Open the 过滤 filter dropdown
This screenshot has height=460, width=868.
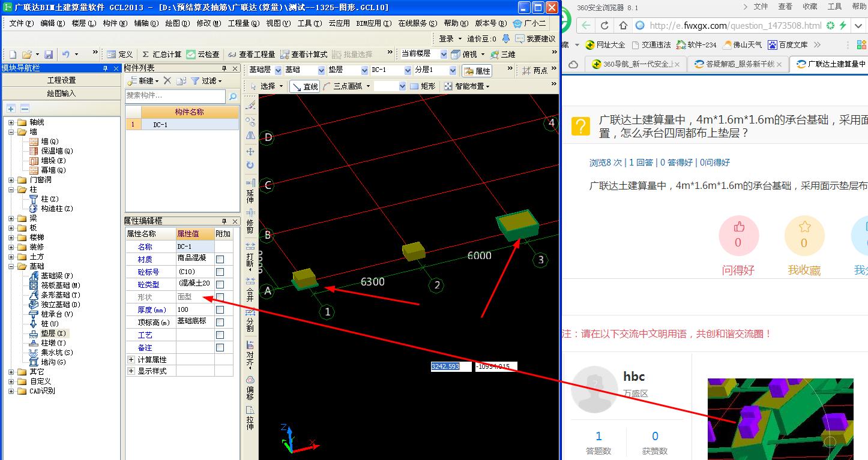(206, 80)
